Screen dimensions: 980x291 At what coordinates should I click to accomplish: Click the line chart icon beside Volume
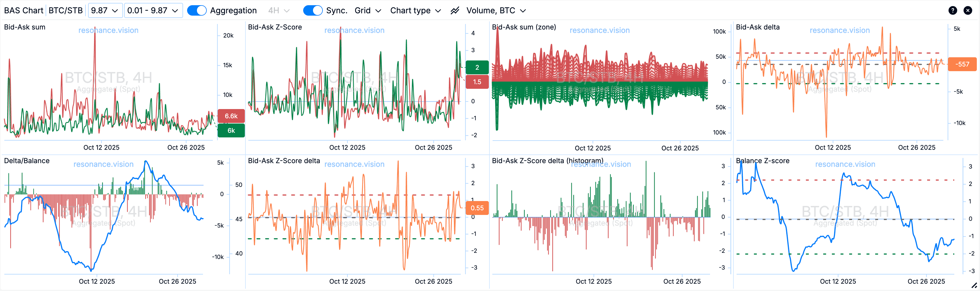click(x=454, y=11)
